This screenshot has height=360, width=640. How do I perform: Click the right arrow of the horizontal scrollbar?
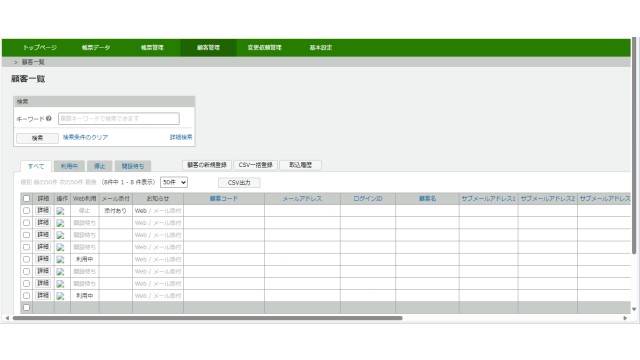click(625, 318)
